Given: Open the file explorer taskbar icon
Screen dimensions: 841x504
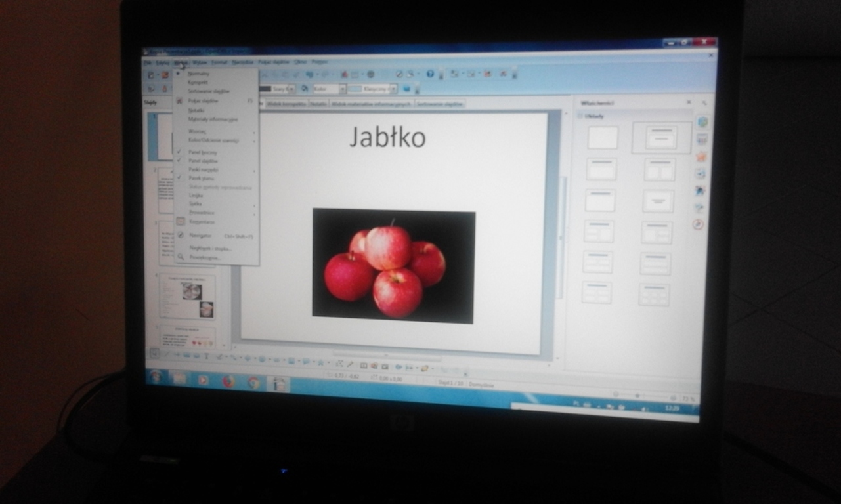Looking at the screenshot, I should click(x=179, y=378).
